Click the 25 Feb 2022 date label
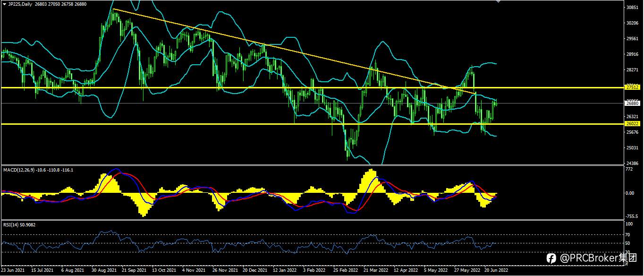The height and width of the screenshot is (276, 644). click(x=345, y=271)
